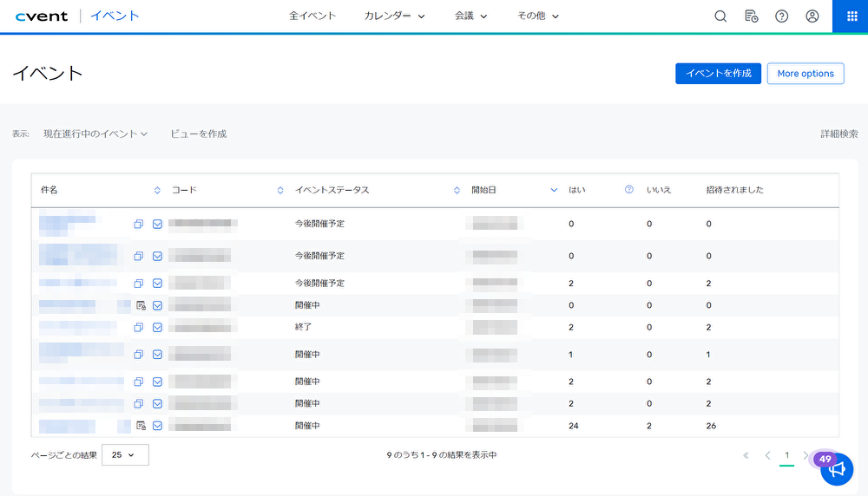Open event name link in 終了 row
Viewport: 868px width, 496px height.
pyautogui.click(x=77, y=328)
